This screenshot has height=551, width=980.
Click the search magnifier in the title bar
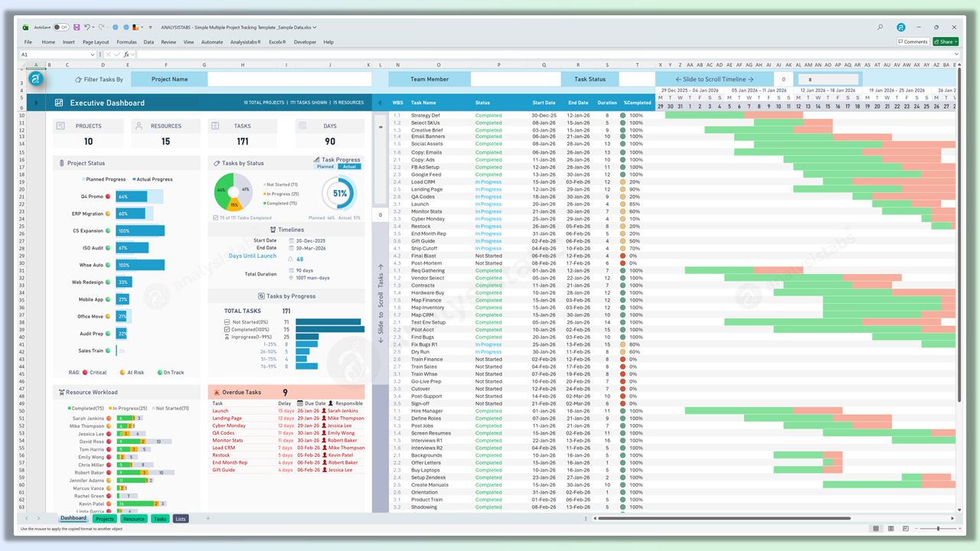coord(880,27)
